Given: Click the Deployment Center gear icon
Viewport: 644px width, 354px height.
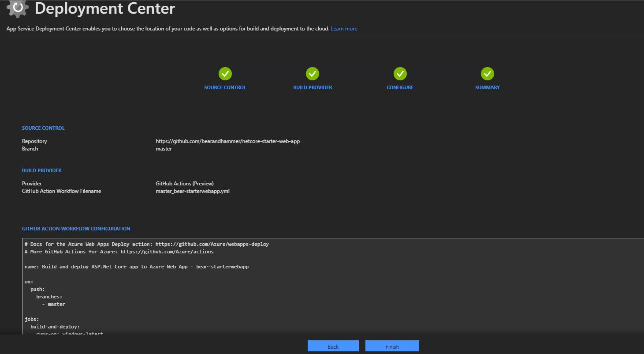Looking at the screenshot, I should [x=18, y=9].
